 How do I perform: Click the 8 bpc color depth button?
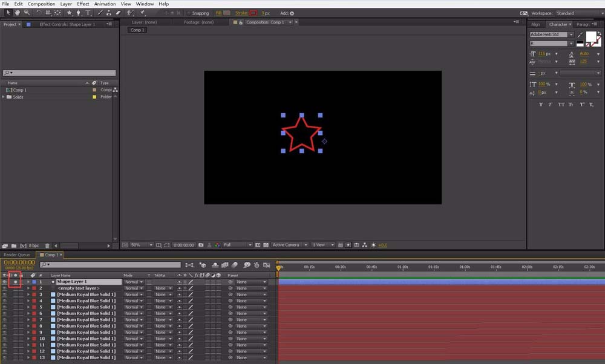(34, 245)
